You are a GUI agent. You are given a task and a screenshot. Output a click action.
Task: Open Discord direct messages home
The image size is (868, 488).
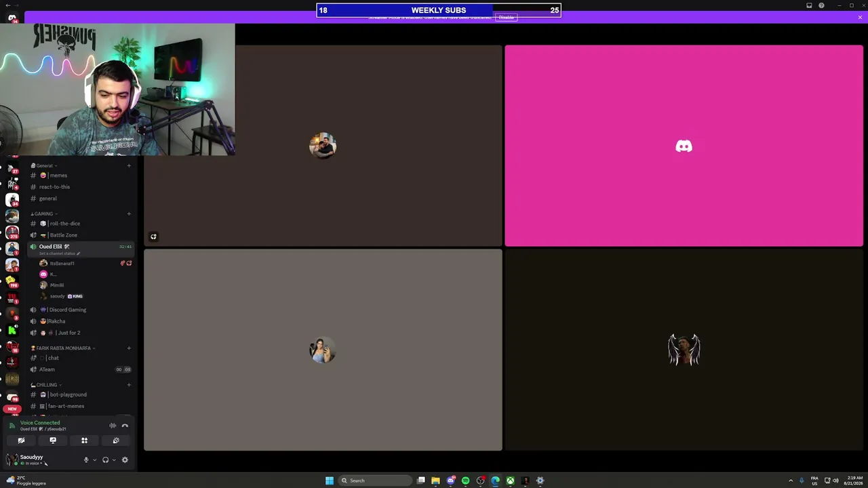(12, 18)
